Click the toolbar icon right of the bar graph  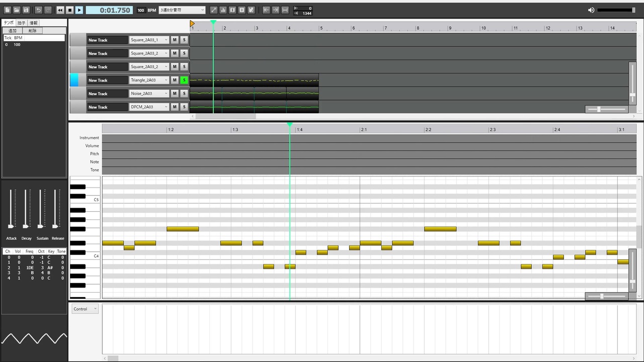pyautogui.click(x=232, y=10)
